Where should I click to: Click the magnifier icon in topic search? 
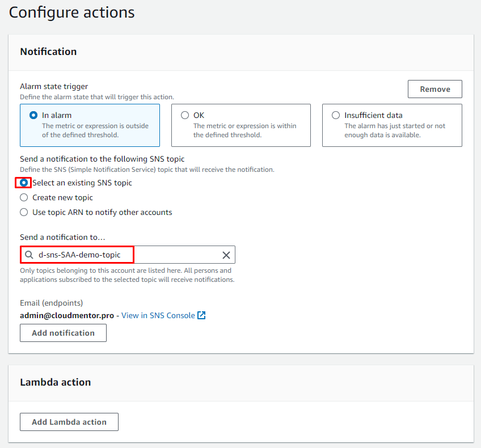pyautogui.click(x=29, y=255)
